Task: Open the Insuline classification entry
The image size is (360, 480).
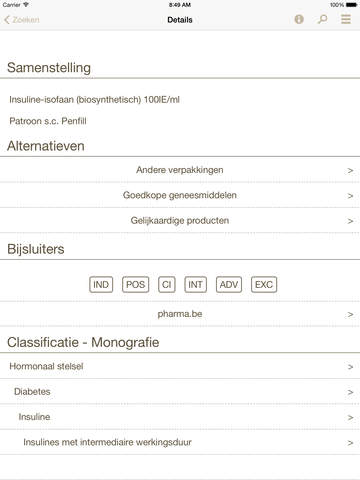Action: 180,417
